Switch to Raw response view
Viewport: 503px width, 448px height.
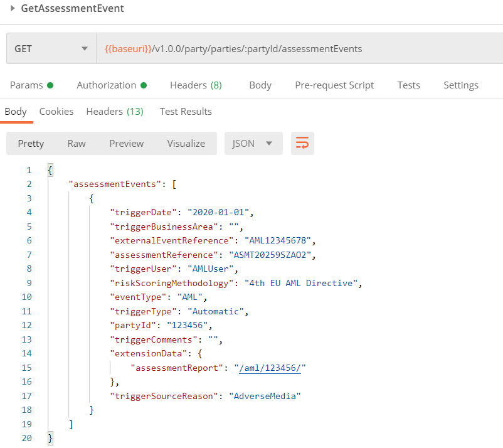pos(77,143)
